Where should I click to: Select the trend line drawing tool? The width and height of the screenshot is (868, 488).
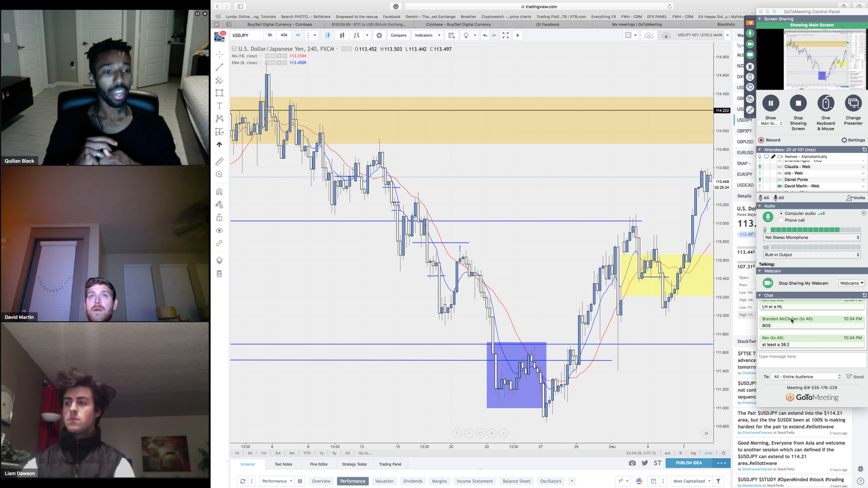219,67
